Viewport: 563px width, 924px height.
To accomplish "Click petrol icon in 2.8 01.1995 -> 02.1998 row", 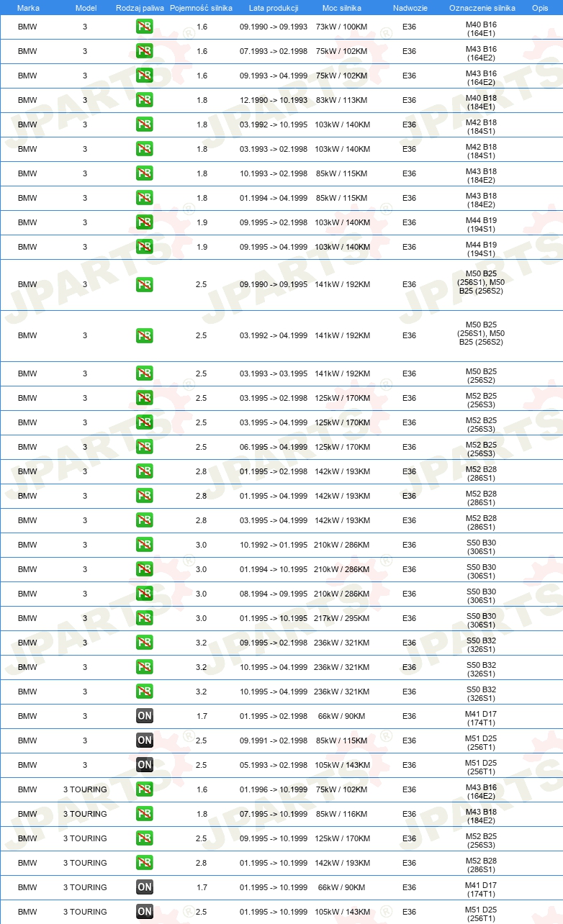I will [x=144, y=472].
